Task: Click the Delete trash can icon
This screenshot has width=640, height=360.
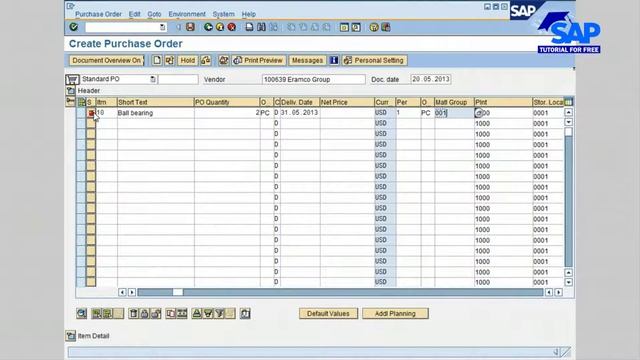Action: pyautogui.click(x=133, y=313)
